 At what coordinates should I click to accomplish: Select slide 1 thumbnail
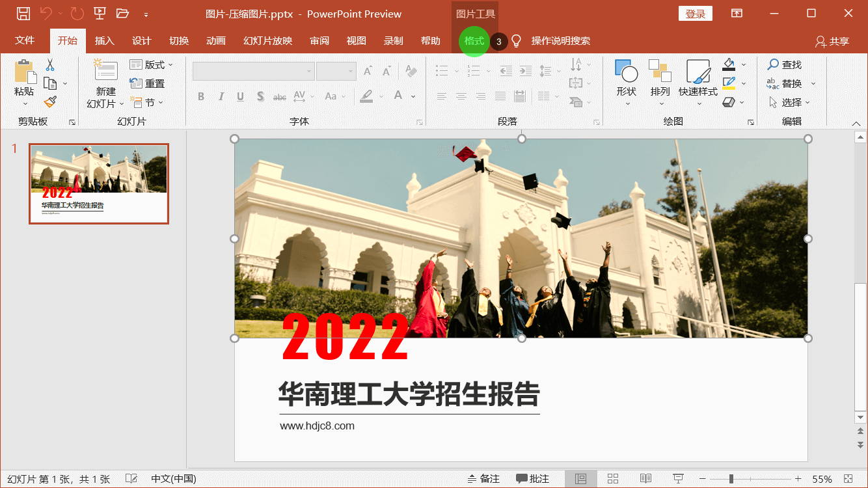pyautogui.click(x=99, y=183)
